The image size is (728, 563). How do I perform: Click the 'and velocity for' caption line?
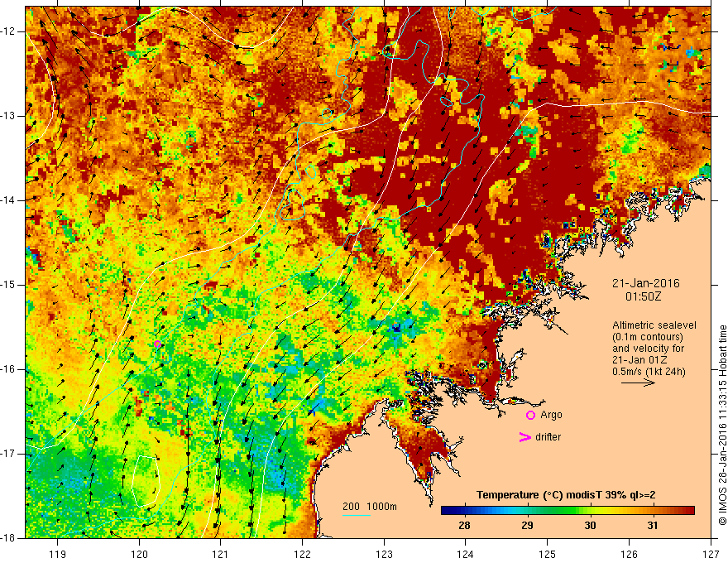(648, 349)
